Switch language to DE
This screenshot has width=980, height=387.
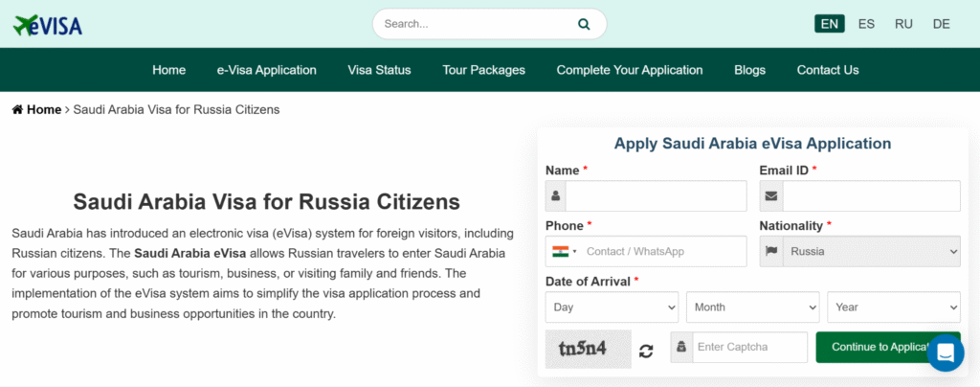(x=941, y=24)
